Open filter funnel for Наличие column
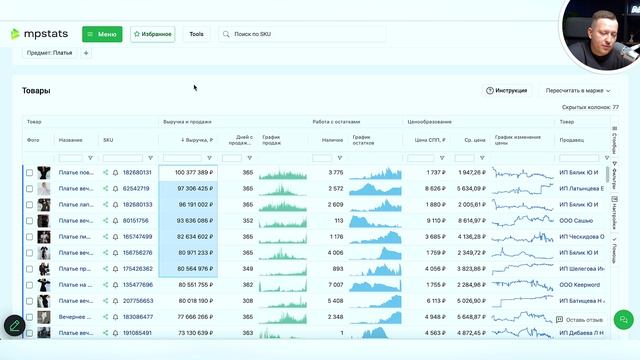Viewport: 640px width, 360px height. tap(340, 158)
